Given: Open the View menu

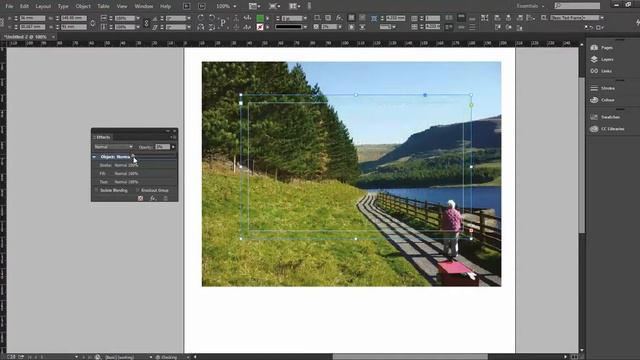Looking at the screenshot, I should click(122, 6).
